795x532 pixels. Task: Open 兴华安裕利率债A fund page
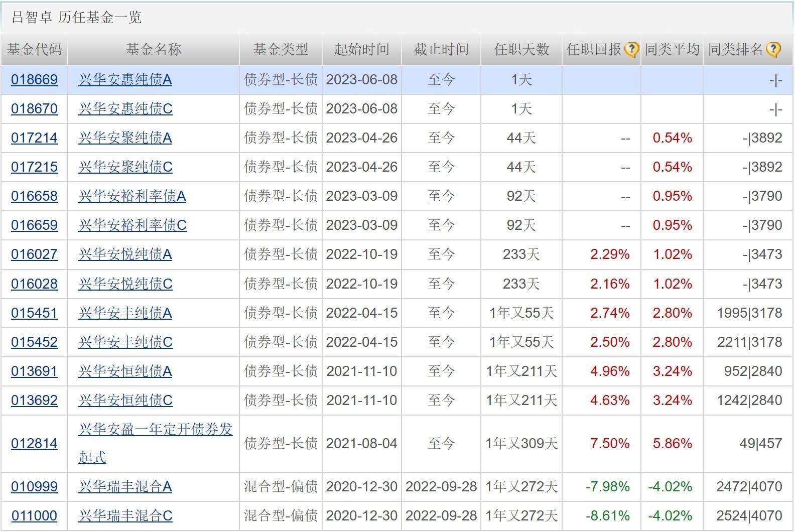[132, 196]
